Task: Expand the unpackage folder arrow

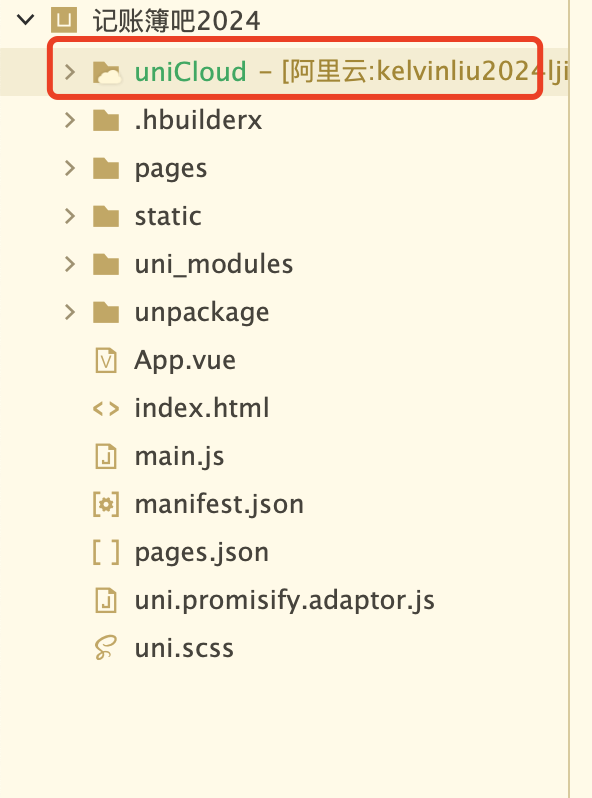Action: coord(70,312)
